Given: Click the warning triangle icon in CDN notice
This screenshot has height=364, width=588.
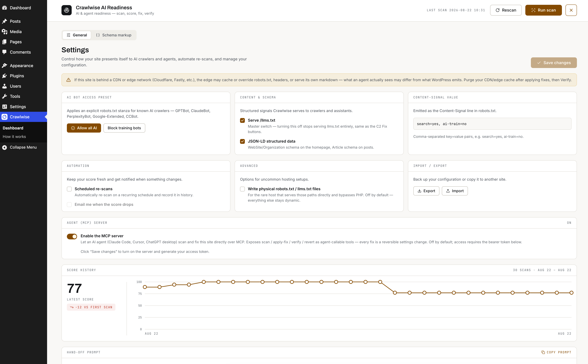Looking at the screenshot, I should tap(68, 80).
